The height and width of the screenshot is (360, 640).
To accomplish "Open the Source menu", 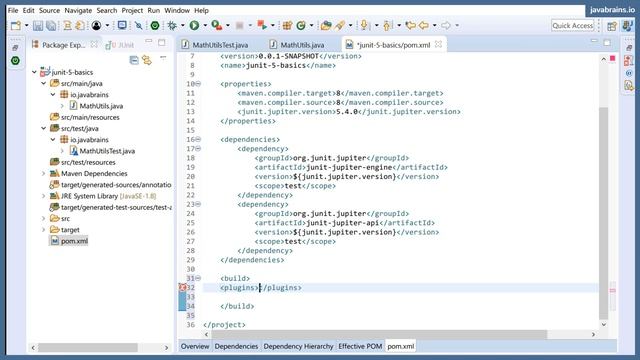I will 49,10.
